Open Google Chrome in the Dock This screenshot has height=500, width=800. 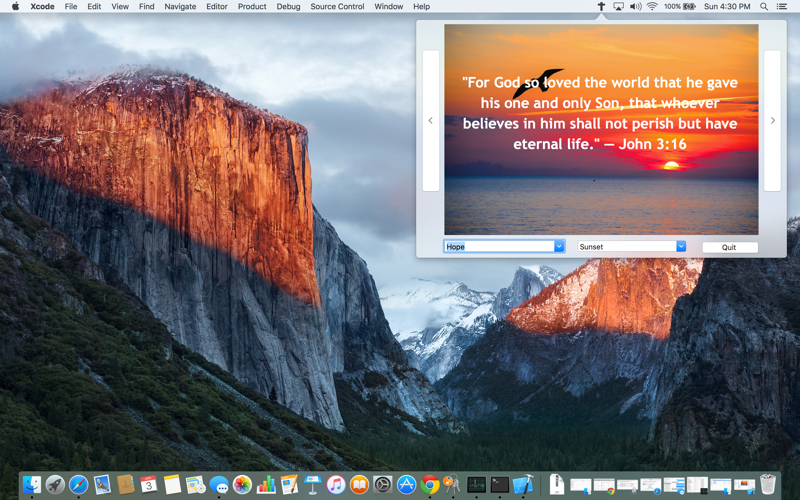(430, 484)
